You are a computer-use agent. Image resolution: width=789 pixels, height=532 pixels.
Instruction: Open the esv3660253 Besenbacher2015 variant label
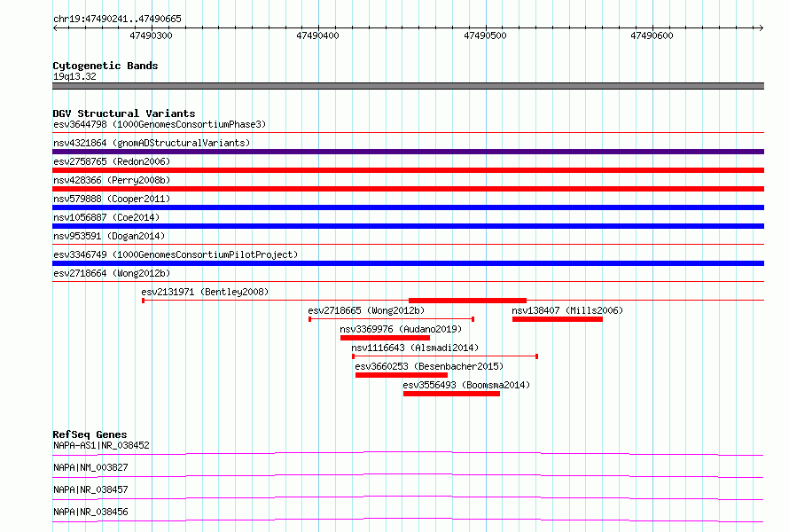[x=429, y=366]
